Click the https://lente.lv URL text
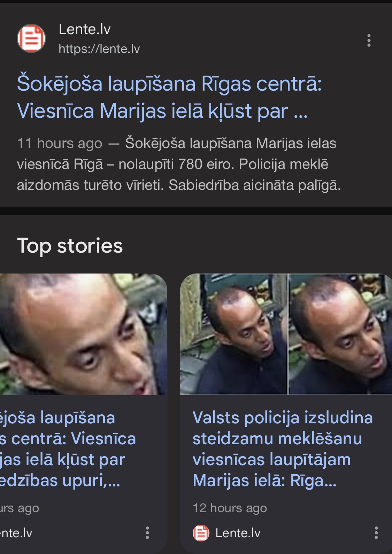Screen dimensions: 392x554 (x=99, y=49)
